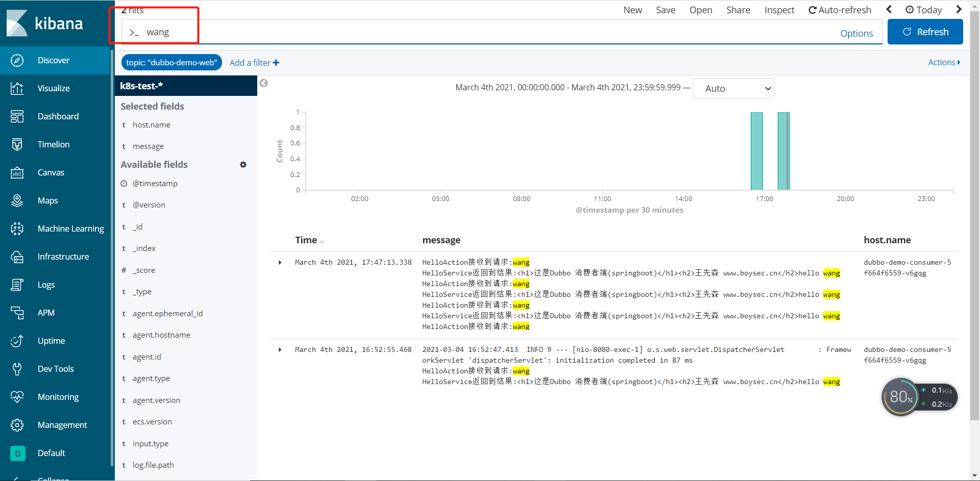Image resolution: width=980 pixels, height=481 pixels.
Task: Open Management gear icon
Action: [x=17, y=425]
